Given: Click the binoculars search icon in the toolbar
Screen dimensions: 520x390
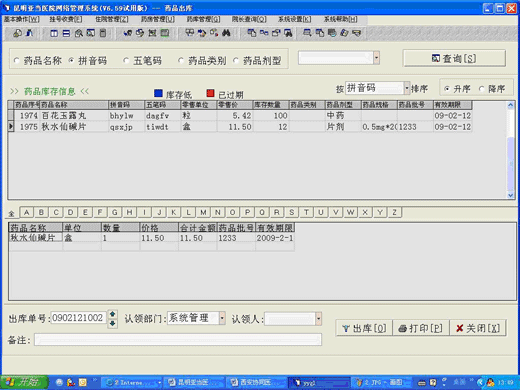Looking at the screenshot, I should click(226, 33).
